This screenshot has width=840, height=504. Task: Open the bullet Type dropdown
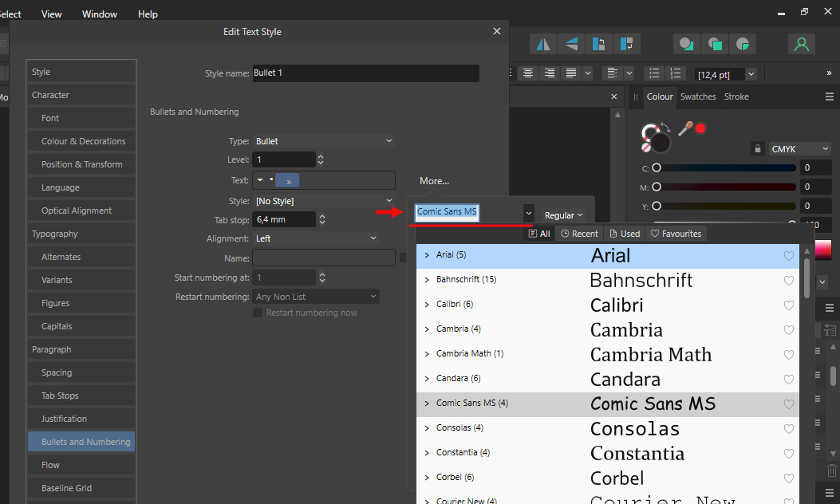click(x=324, y=141)
